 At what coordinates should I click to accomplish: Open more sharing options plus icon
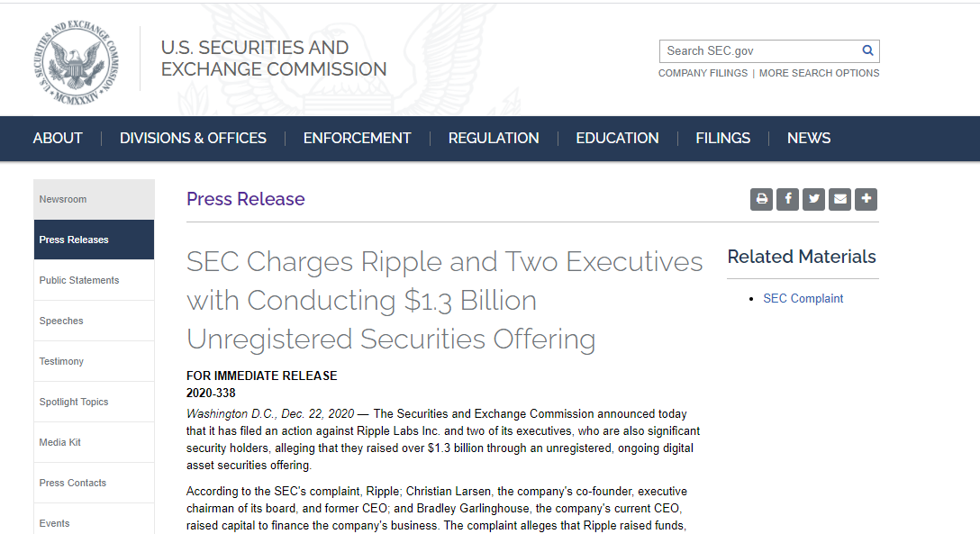[x=867, y=199]
